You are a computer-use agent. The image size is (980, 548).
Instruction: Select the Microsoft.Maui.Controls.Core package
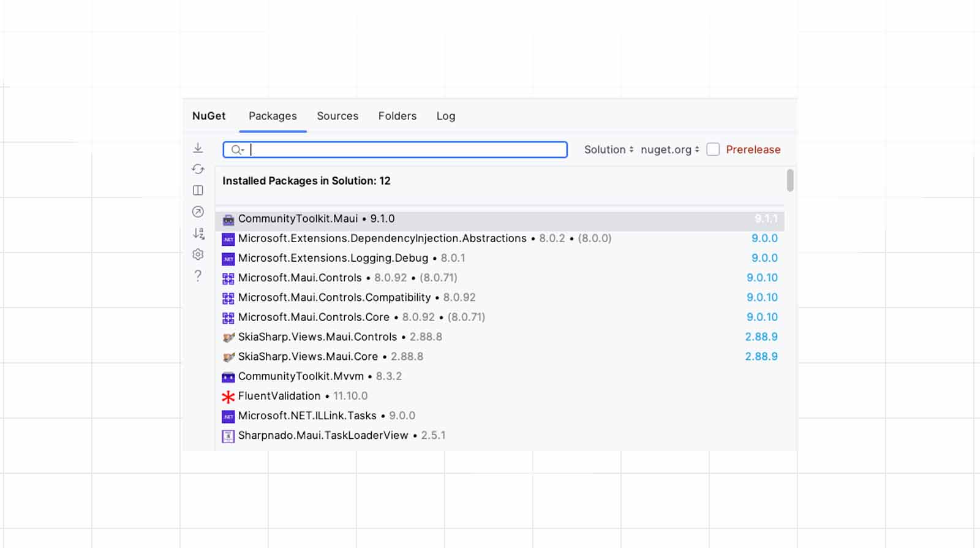point(500,317)
